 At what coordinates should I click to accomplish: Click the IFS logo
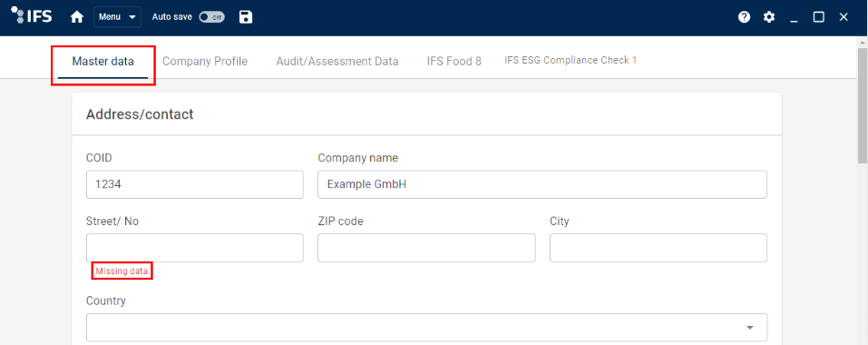[32, 15]
